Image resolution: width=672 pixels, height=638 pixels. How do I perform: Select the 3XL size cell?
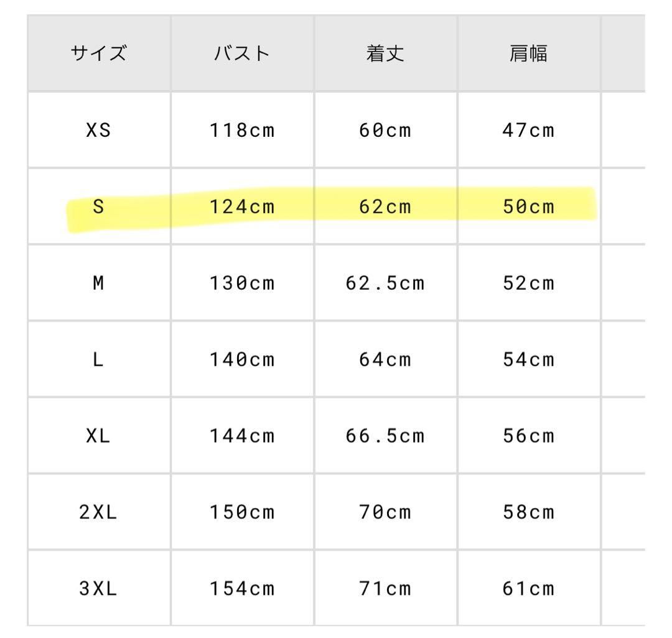(x=98, y=589)
